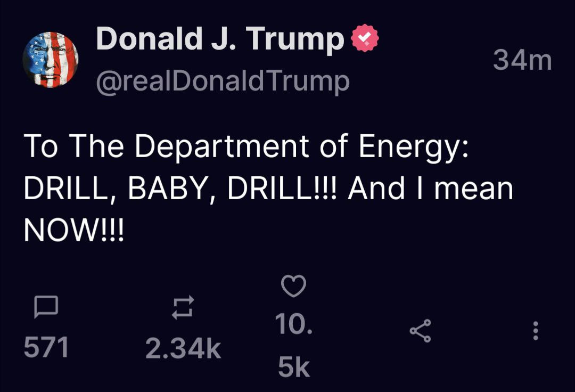Click the word "Energy:" in the post

pos(413,146)
